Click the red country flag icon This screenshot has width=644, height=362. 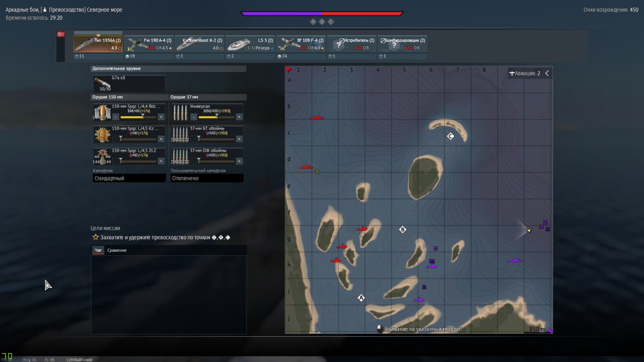[60, 34]
